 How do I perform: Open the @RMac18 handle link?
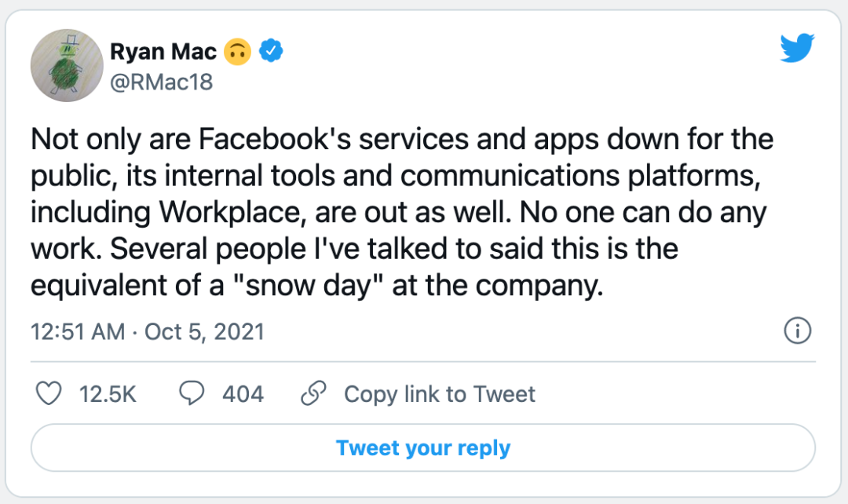pyautogui.click(x=162, y=82)
